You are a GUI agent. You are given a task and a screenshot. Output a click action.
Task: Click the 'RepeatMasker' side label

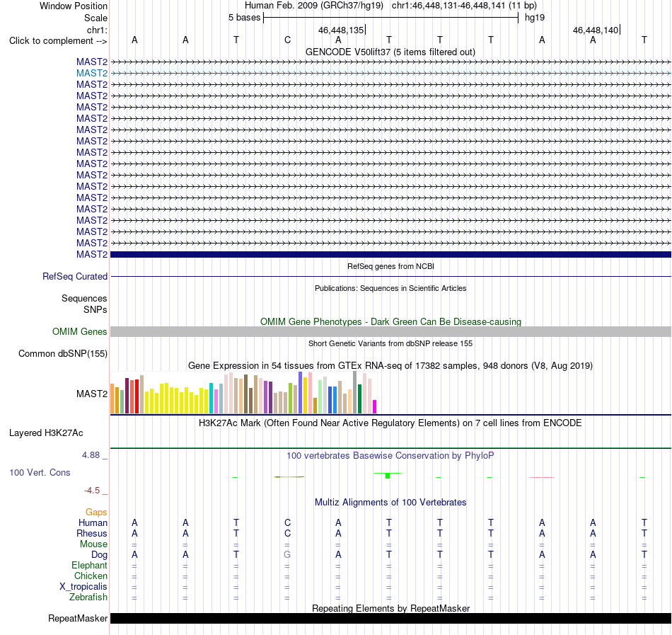(78, 619)
